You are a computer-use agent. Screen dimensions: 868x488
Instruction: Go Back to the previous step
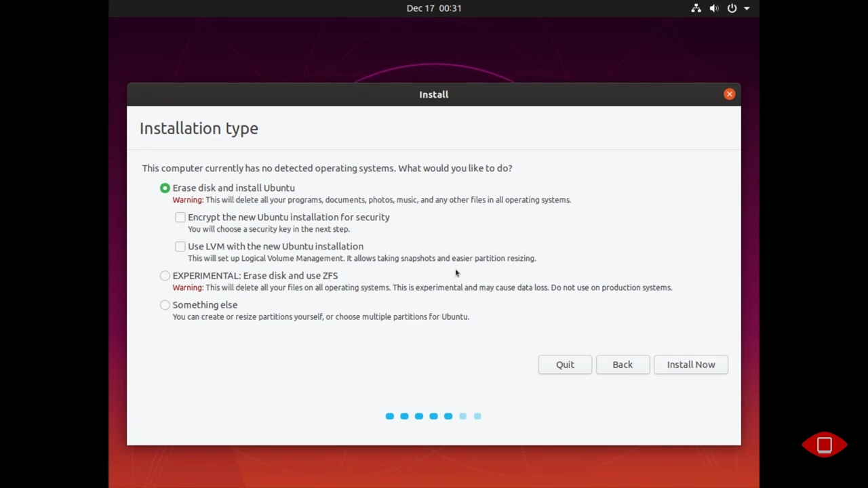[623, 365]
